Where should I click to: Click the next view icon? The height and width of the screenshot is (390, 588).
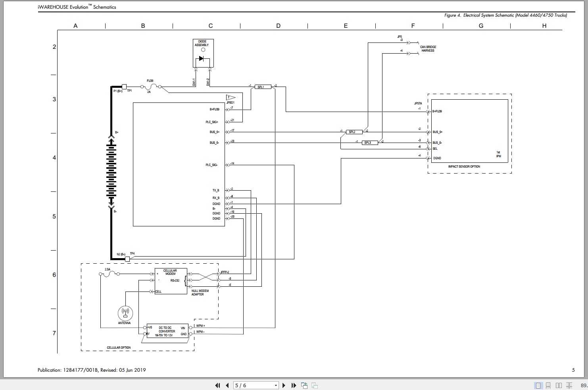point(315,385)
